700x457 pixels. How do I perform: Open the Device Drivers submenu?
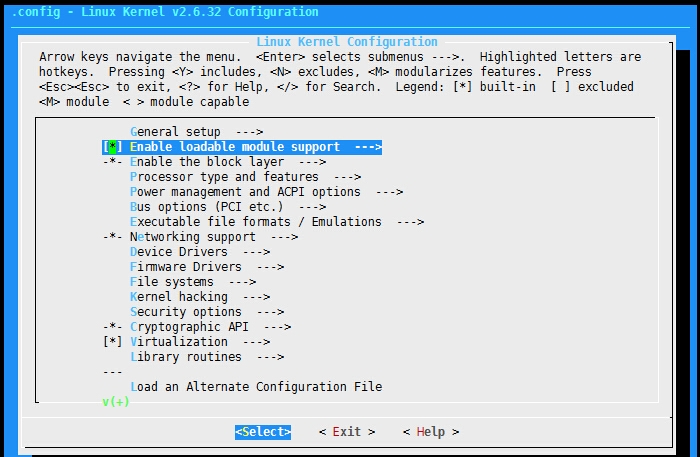(x=200, y=252)
